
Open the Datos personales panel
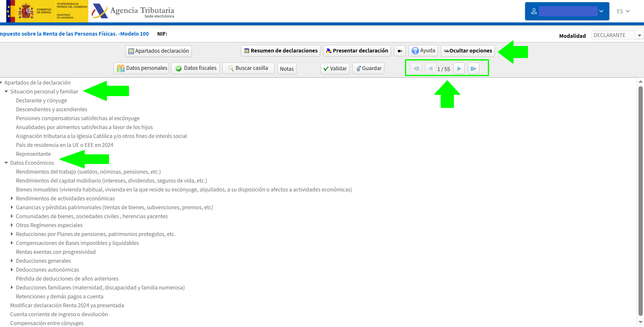(141, 68)
